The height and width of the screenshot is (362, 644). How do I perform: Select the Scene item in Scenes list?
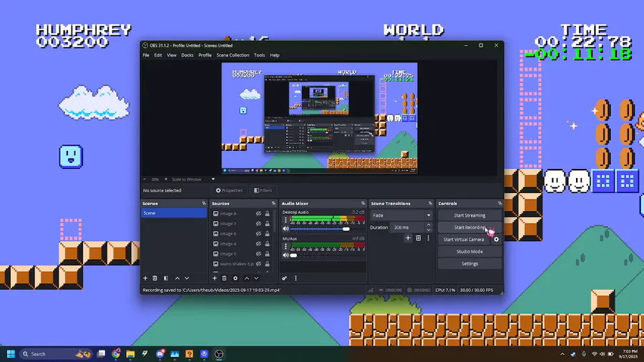[x=174, y=213]
